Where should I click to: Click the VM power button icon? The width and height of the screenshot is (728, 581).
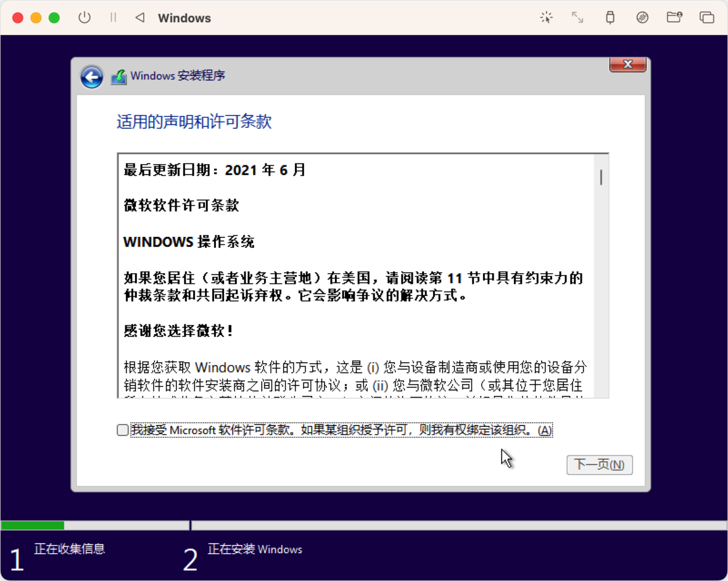84,18
